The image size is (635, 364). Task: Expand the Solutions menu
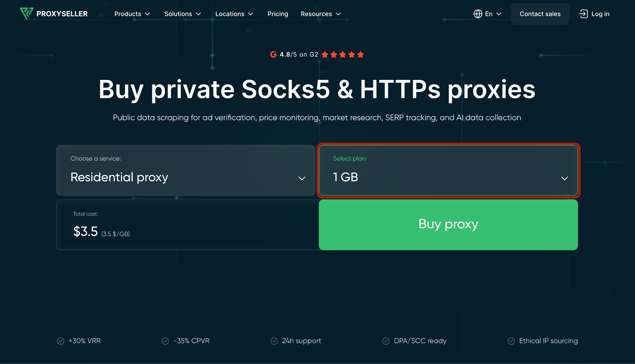click(183, 14)
